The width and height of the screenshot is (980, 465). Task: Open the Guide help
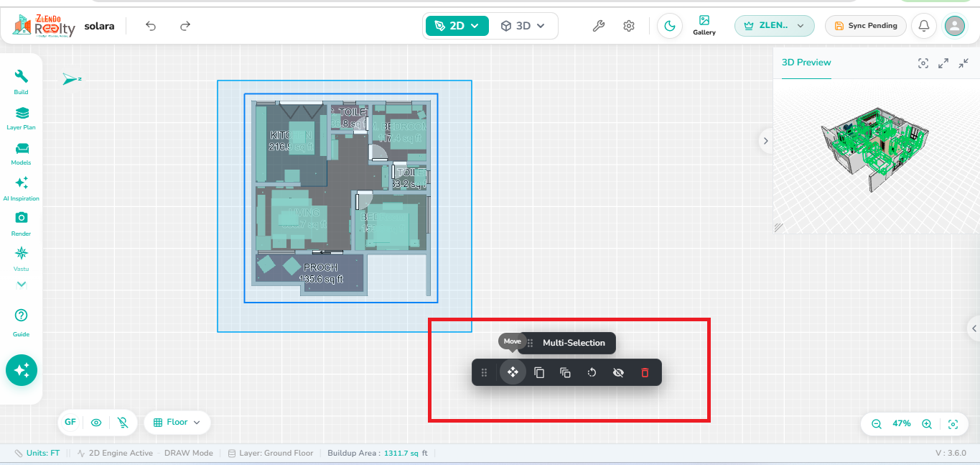point(22,322)
